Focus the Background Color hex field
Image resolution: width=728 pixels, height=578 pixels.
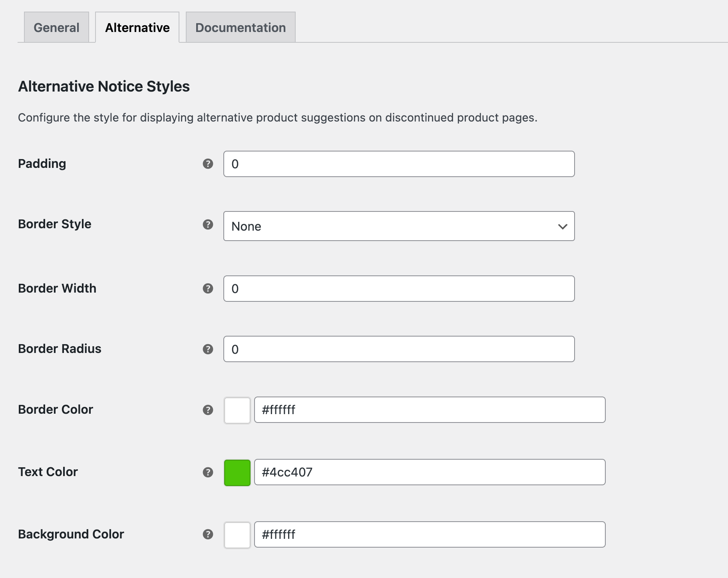pyautogui.click(x=430, y=535)
